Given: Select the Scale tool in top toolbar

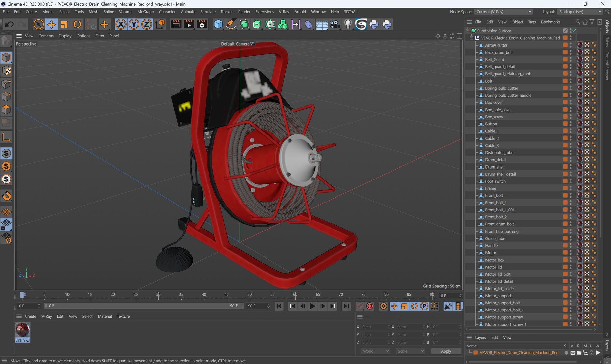Looking at the screenshot, I should (64, 24).
